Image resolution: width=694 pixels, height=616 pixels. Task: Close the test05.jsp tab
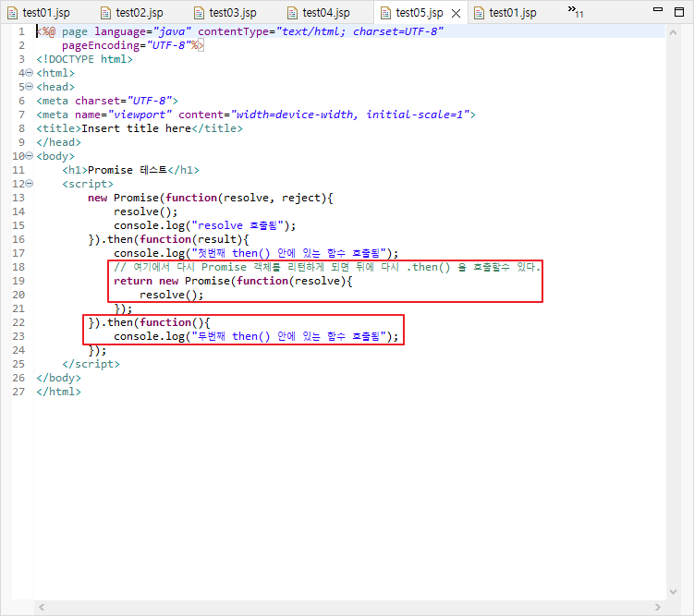coord(456,13)
